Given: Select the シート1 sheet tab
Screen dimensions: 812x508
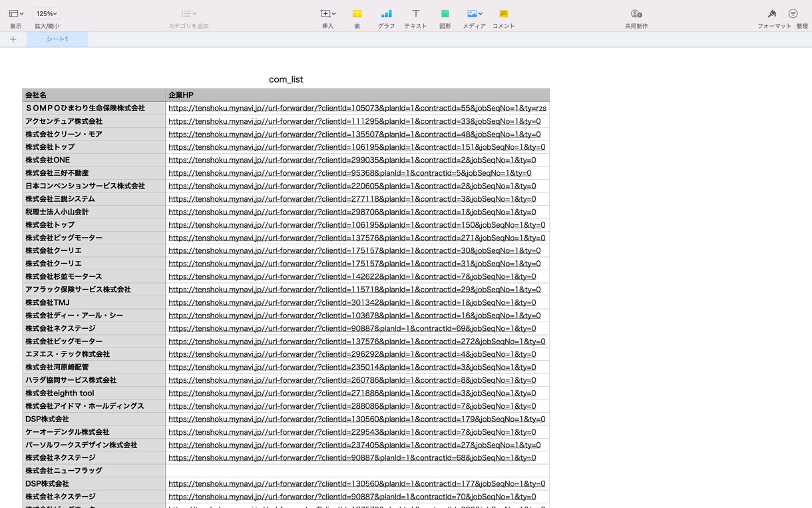Looking at the screenshot, I should (x=57, y=39).
